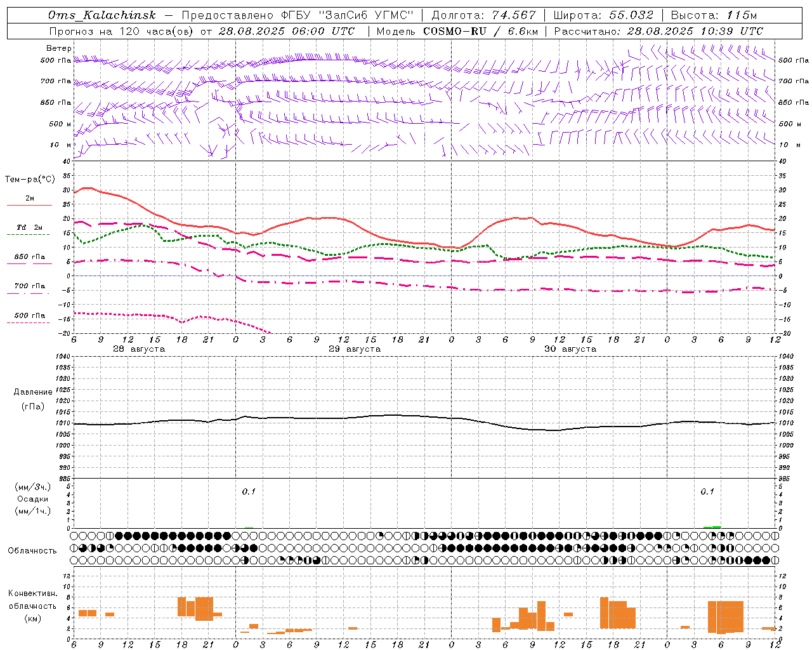Click the '(мм/3ч.)' precipitation unit label

coord(33,487)
